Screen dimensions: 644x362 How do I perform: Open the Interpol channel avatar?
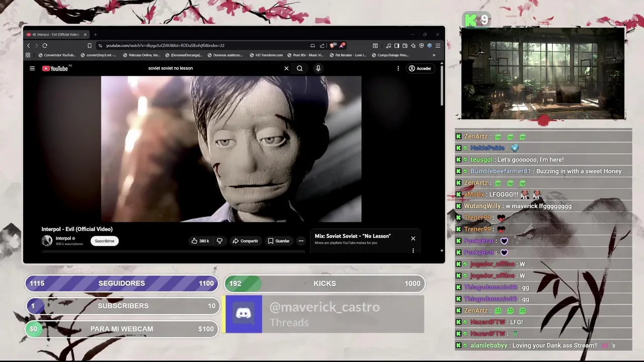click(x=47, y=241)
